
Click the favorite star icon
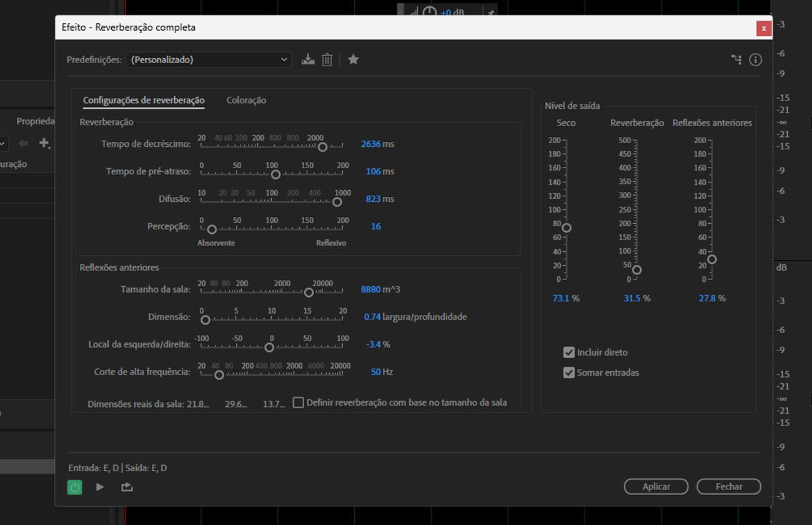[x=353, y=59]
